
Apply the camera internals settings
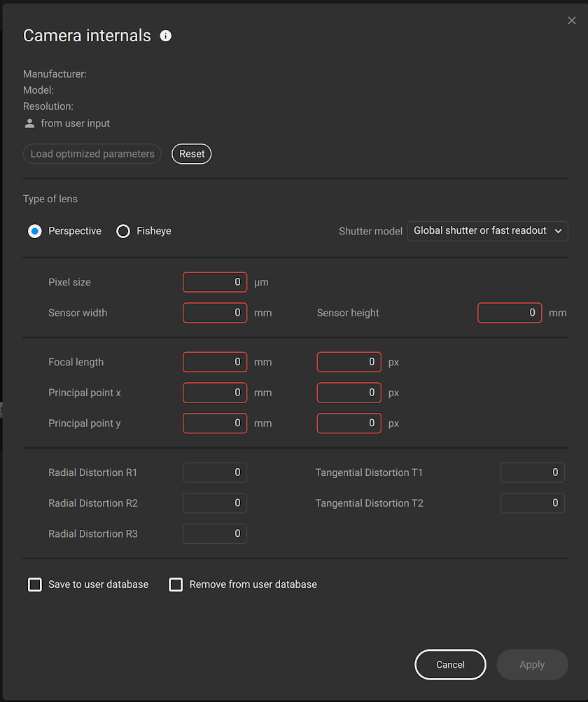[x=532, y=664]
